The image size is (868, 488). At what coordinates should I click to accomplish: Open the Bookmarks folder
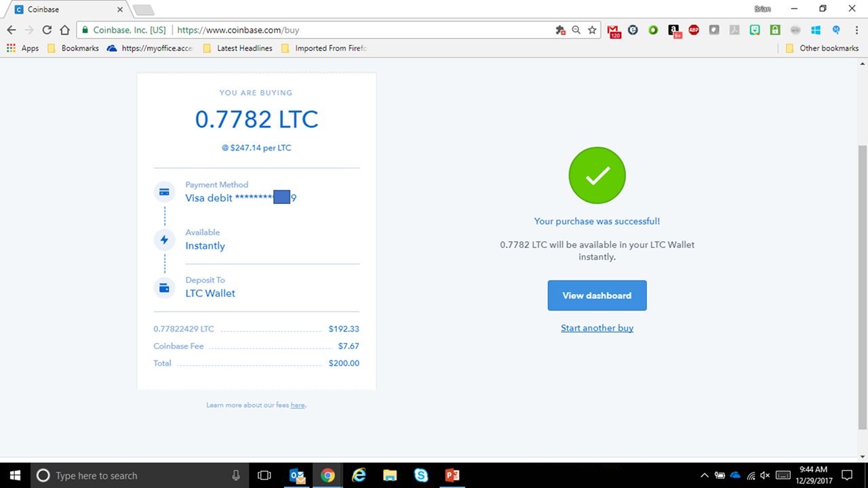coord(73,48)
